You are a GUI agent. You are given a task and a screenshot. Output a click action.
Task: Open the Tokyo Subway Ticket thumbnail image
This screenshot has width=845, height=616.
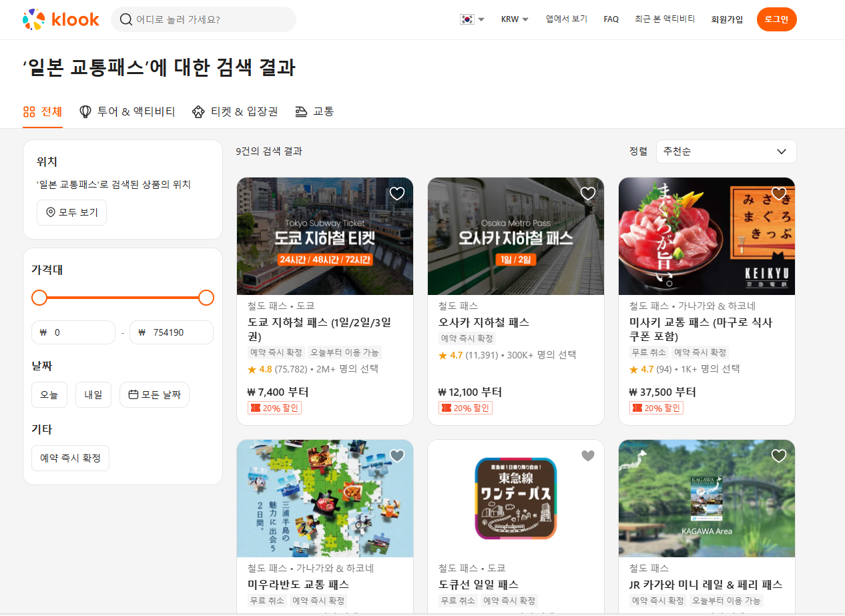coord(325,236)
